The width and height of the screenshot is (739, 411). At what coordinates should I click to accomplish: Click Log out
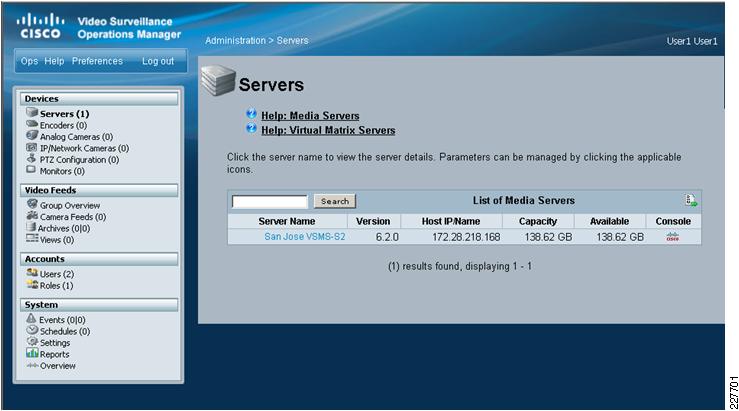(158, 61)
